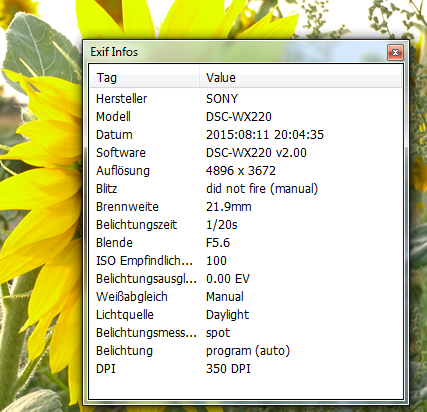This screenshot has height=412, width=427.
Task: Select the Blende row showing F5.6
Action: coord(246,243)
